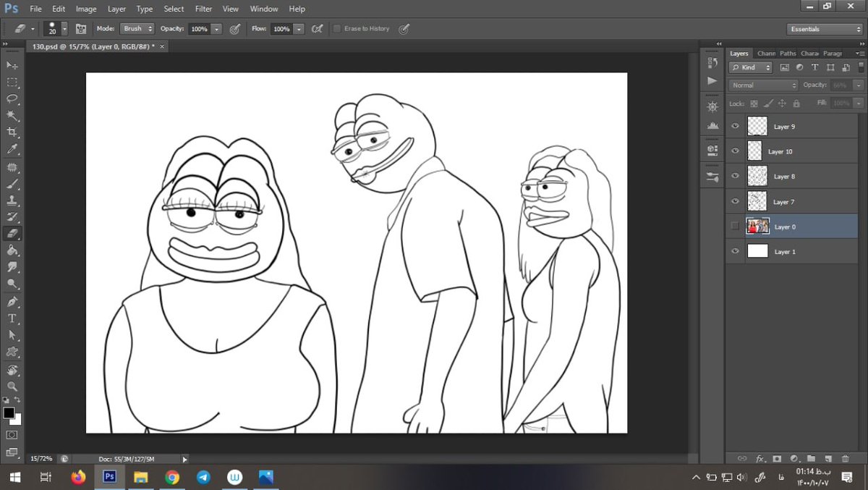Open the Select menu
This screenshot has width=868, height=490.
[x=174, y=9]
